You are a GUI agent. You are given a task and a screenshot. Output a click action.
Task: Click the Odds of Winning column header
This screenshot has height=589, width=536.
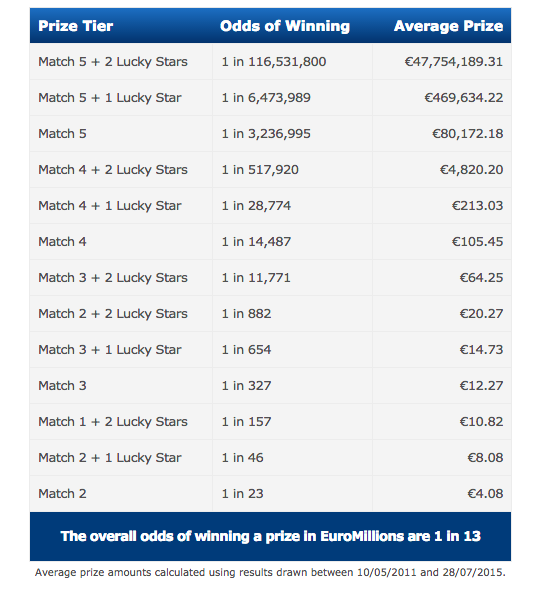[285, 26]
